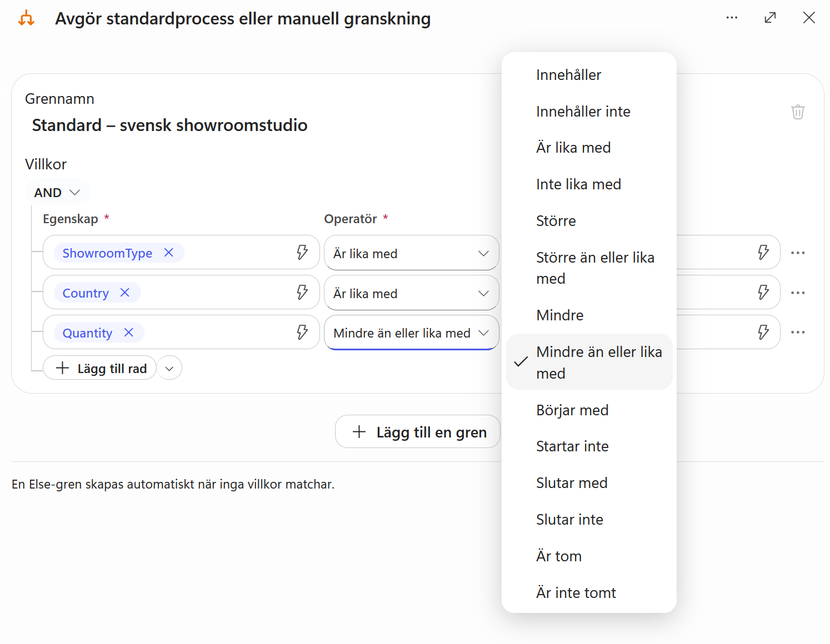Select the Mindre operator option

coord(589,315)
